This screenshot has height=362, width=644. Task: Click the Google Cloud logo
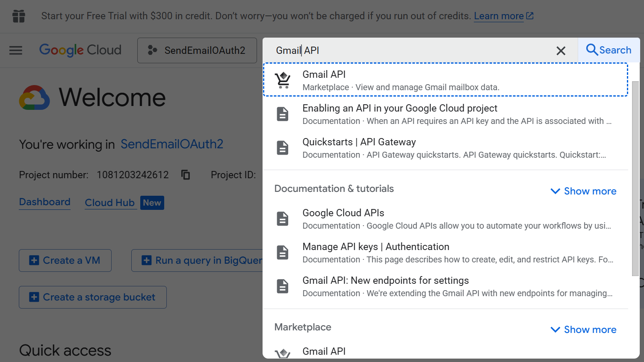(x=80, y=50)
